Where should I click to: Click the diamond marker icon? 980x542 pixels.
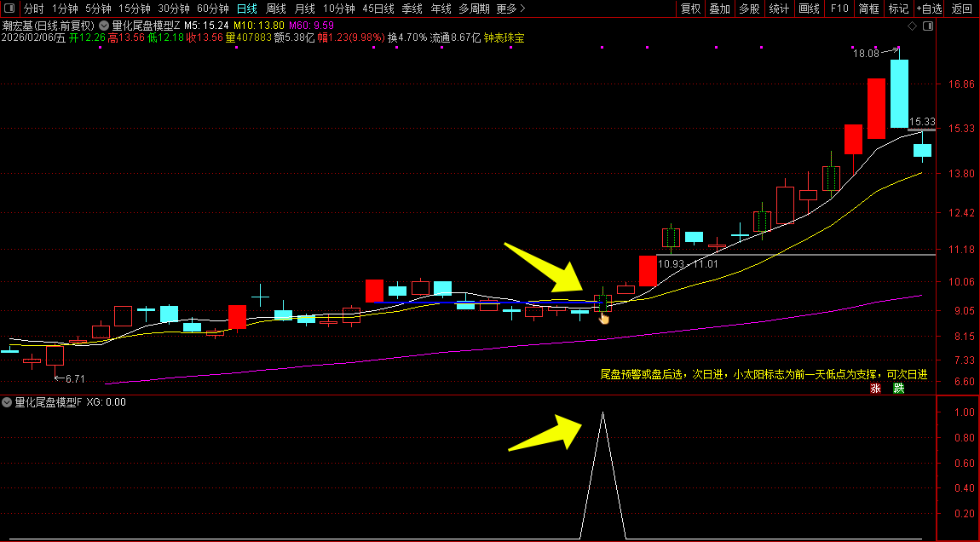tap(913, 26)
